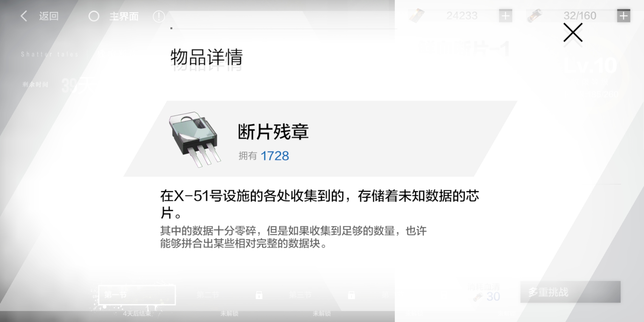Screen dimensions: 644x322
Task: Select the locked 第二节 tab
Action: [208, 295]
